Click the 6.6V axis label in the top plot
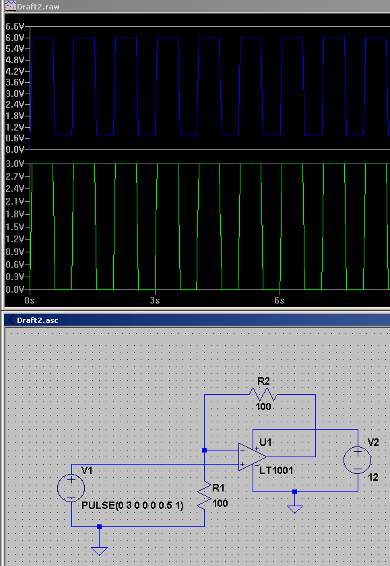Screen dimensions: 390x566 (x=15, y=26)
